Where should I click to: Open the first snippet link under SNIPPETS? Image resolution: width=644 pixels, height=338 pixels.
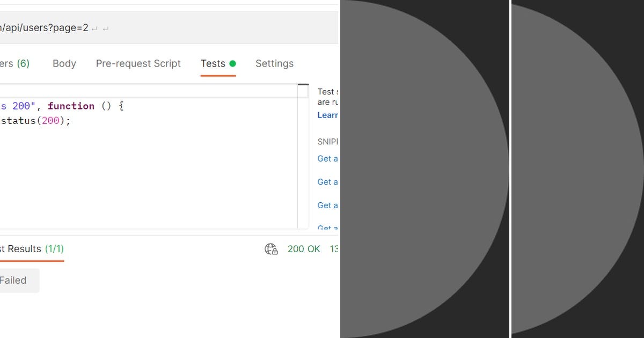click(x=327, y=158)
